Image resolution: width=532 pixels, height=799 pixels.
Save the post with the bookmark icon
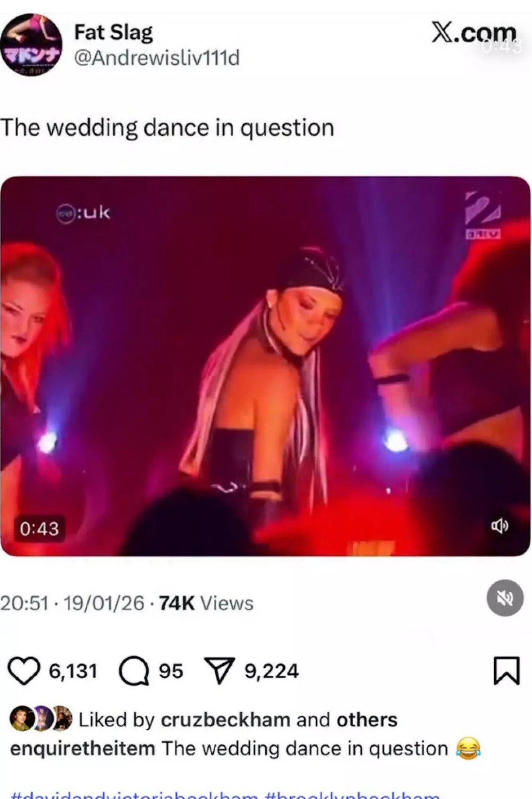[506, 670]
